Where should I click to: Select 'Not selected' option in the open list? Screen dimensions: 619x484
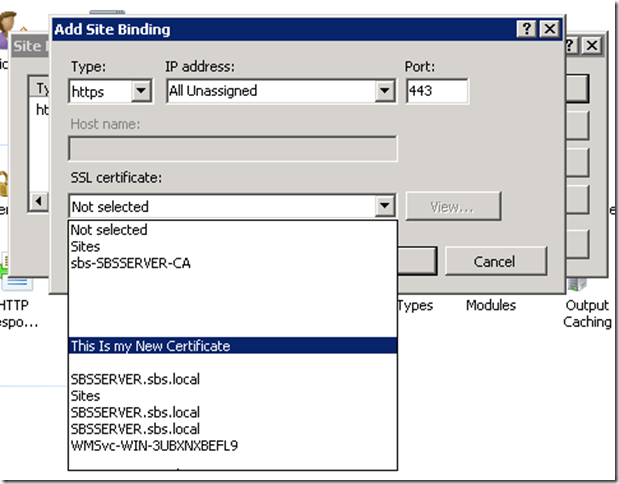[109, 230]
